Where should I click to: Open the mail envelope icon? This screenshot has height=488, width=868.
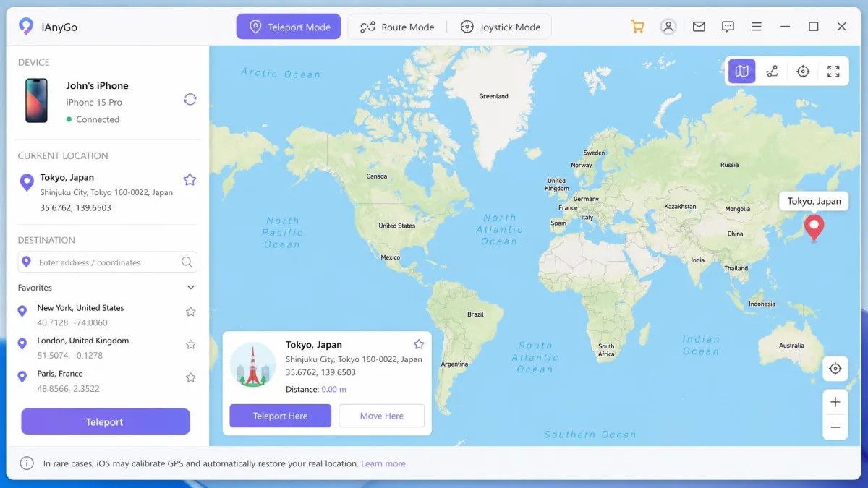[x=699, y=27]
